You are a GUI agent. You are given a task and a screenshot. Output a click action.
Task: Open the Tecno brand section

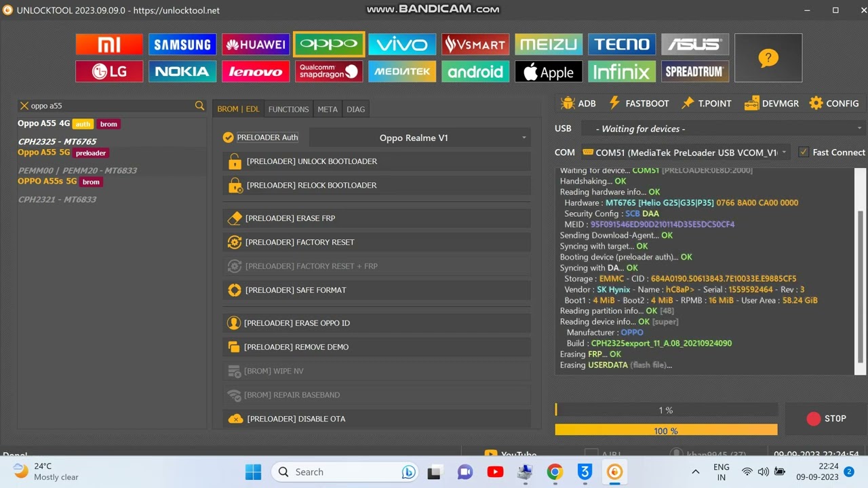[622, 45]
